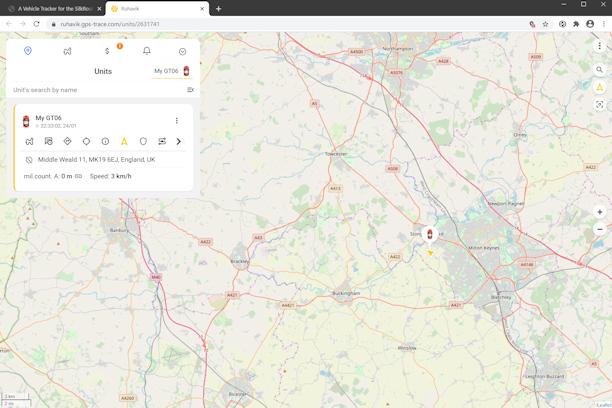Viewport: 612px width, 408px height.
Task: Close the A Vehicle Tracker tab
Action: coord(99,9)
